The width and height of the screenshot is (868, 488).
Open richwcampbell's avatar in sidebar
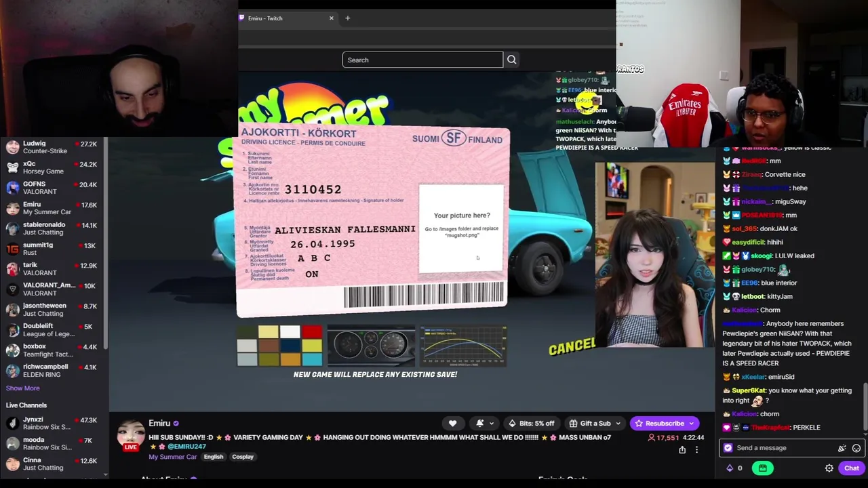[x=12, y=370]
